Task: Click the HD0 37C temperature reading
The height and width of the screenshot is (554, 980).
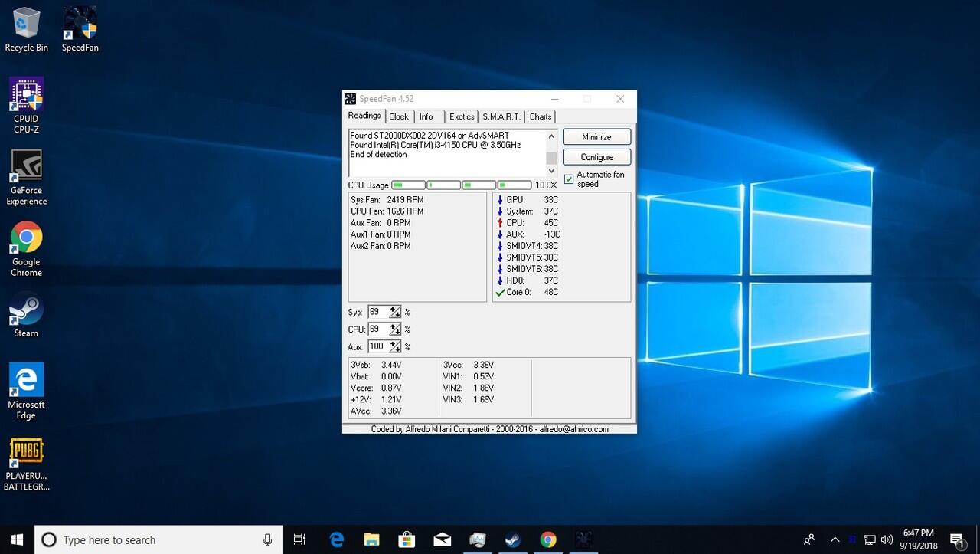Action: pyautogui.click(x=528, y=280)
